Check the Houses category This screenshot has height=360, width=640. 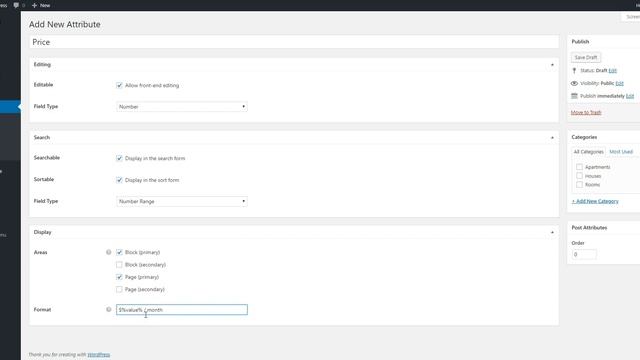click(579, 176)
